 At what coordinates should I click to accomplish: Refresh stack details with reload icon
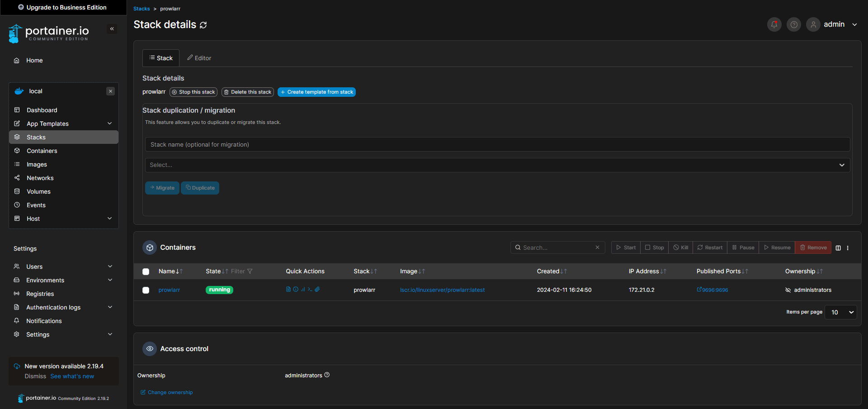tap(203, 25)
